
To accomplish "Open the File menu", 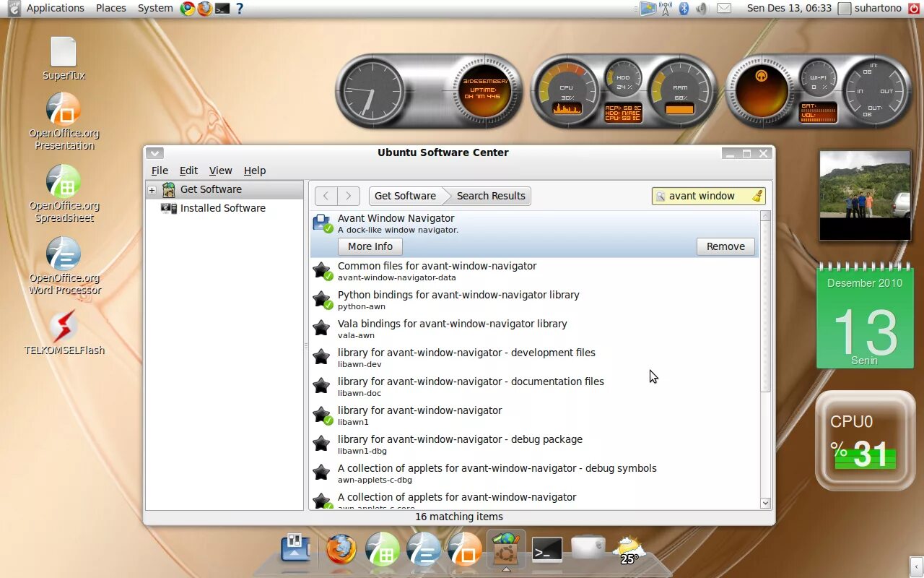I will coord(160,171).
